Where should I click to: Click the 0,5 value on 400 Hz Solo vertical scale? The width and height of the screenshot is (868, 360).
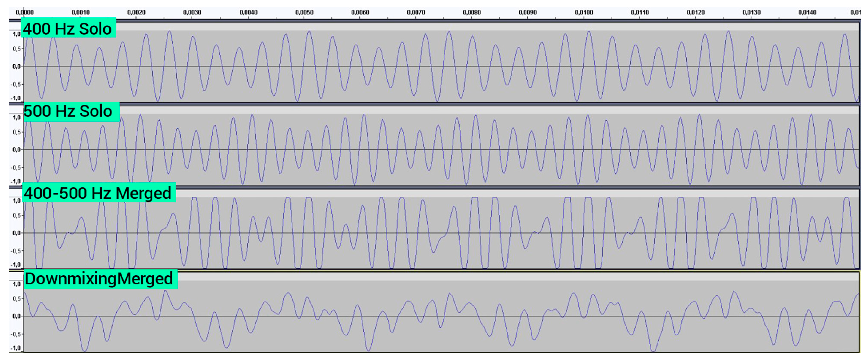coord(17,49)
